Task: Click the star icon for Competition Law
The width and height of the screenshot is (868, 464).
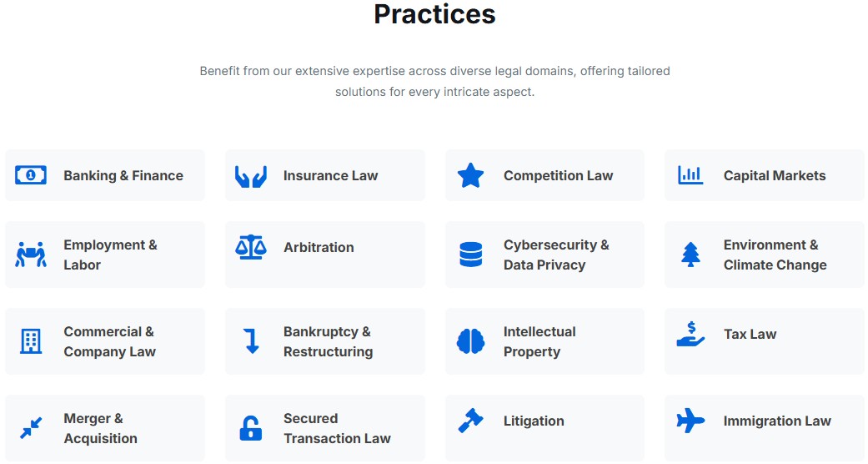Action: point(470,175)
